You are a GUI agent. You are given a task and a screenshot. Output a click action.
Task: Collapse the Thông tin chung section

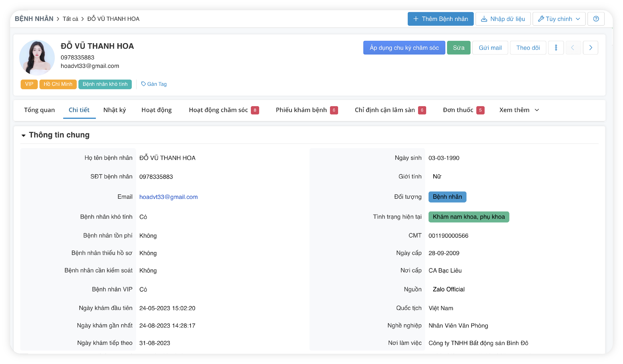pyautogui.click(x=24, y=135)
